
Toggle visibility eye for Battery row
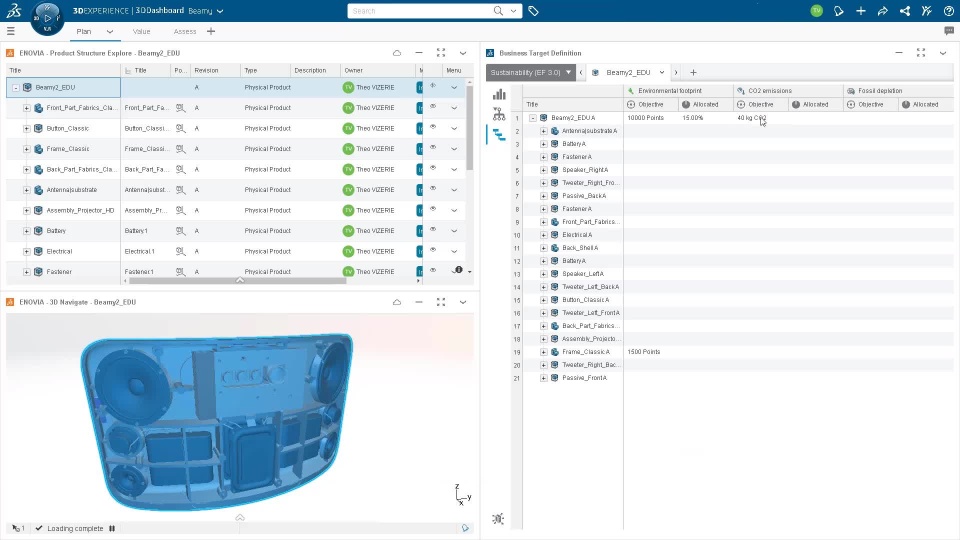(x=433, y=229)
